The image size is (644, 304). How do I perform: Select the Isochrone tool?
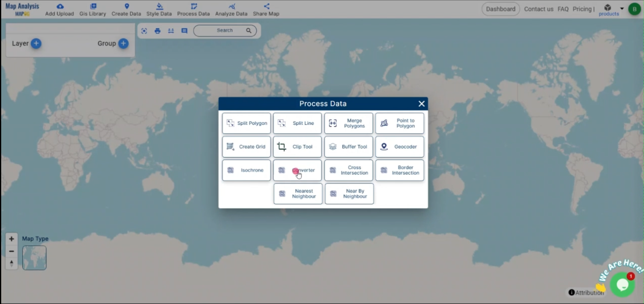pyautogui.click(x=246, y=170)
